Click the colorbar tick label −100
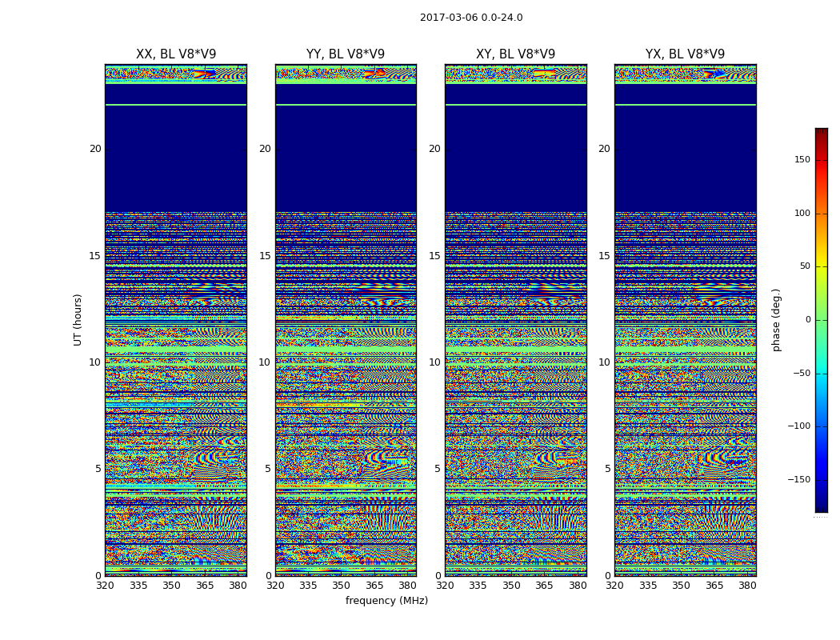The height and width of the screenshot is (640, 840). tap(798, 426)
